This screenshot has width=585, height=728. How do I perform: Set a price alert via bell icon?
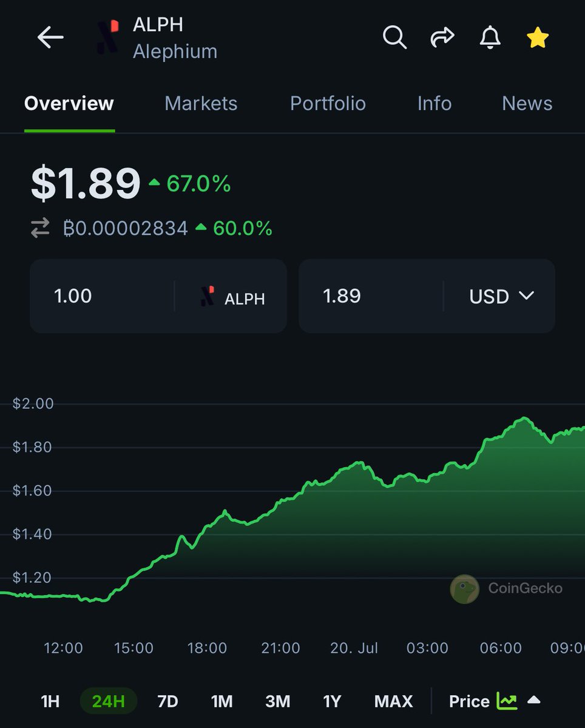(490, 38)
